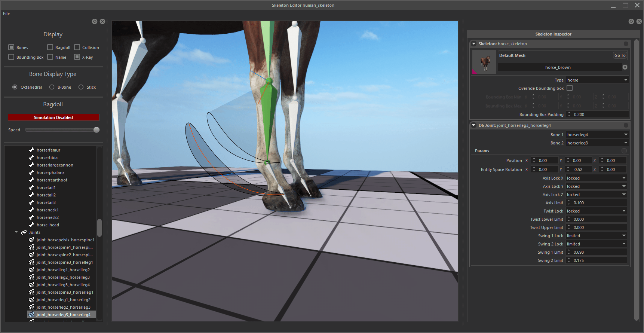Collapse the D6 Joint section
644x333 pixels.
[474, 125]
